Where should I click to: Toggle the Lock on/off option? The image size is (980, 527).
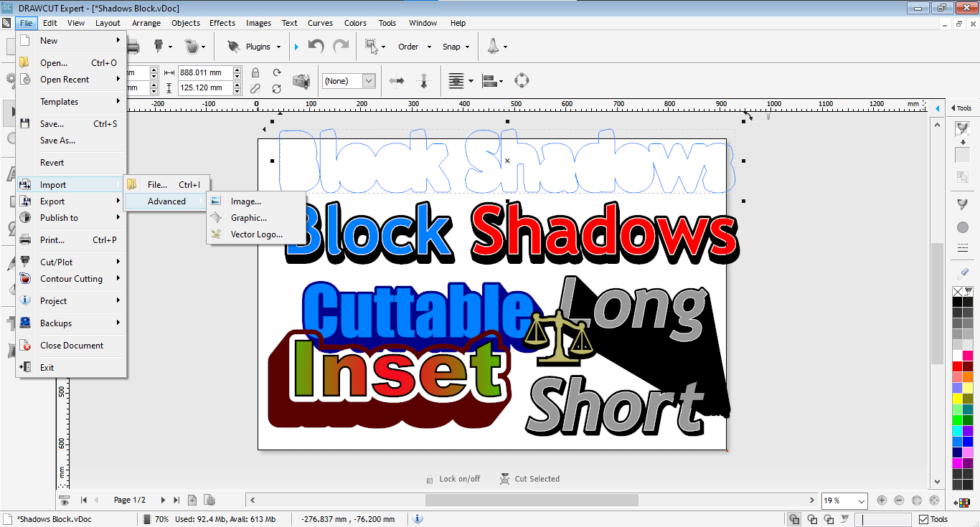(x=452, y=479)
